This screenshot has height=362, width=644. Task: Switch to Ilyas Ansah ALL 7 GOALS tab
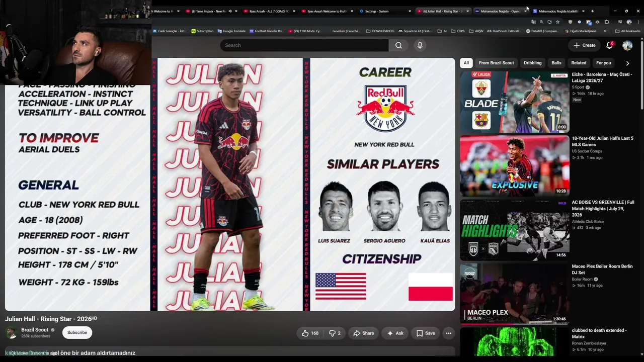pos(269,11)
